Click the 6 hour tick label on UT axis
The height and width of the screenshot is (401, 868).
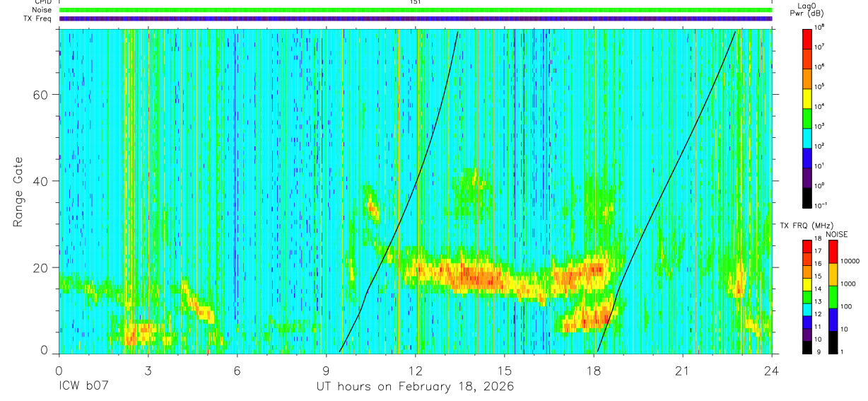(x=237, y=371)
